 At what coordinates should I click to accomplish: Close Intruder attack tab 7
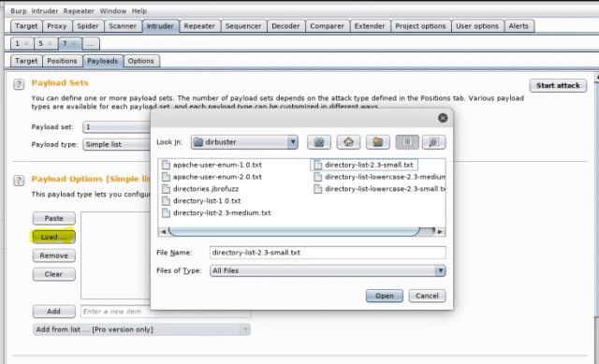click(x=74, y=44)
